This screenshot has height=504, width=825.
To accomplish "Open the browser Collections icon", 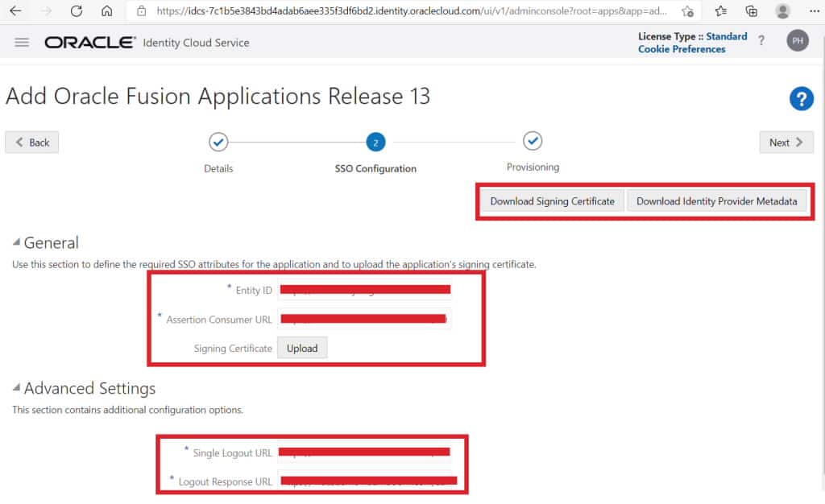I will coord(752,11).
